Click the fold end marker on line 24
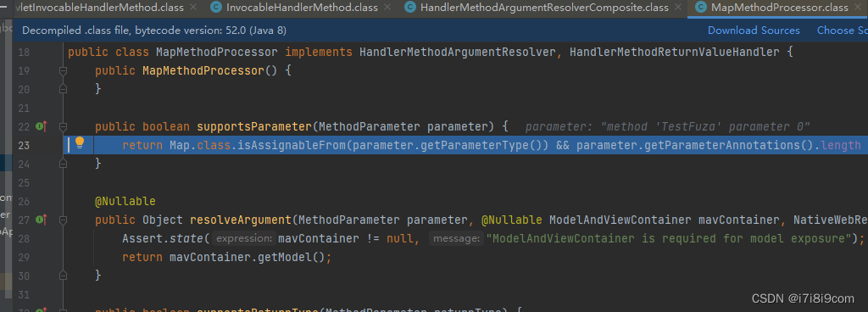Screen dimensions: 868x312 point(63,163)
